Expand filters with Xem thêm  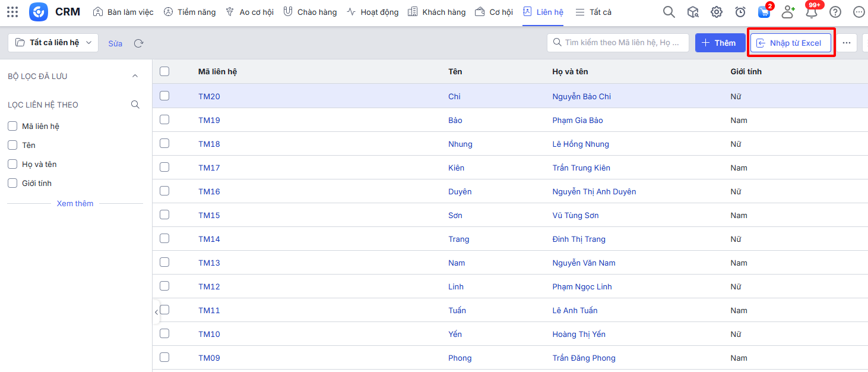75,203
